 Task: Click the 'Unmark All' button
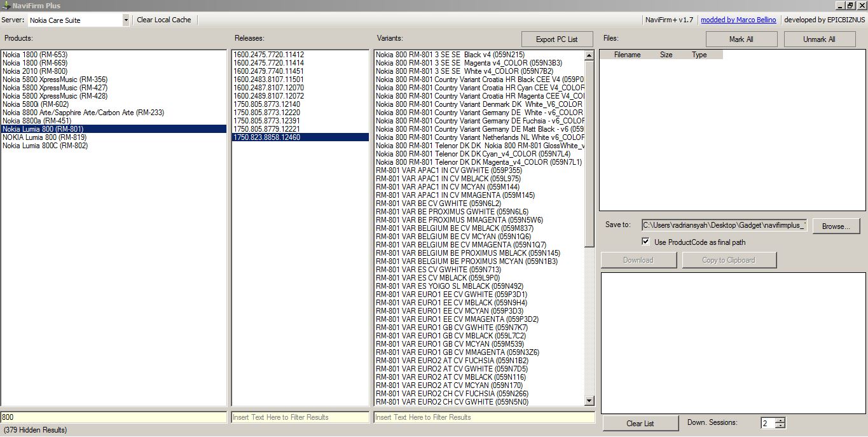(x=819, y=39)
